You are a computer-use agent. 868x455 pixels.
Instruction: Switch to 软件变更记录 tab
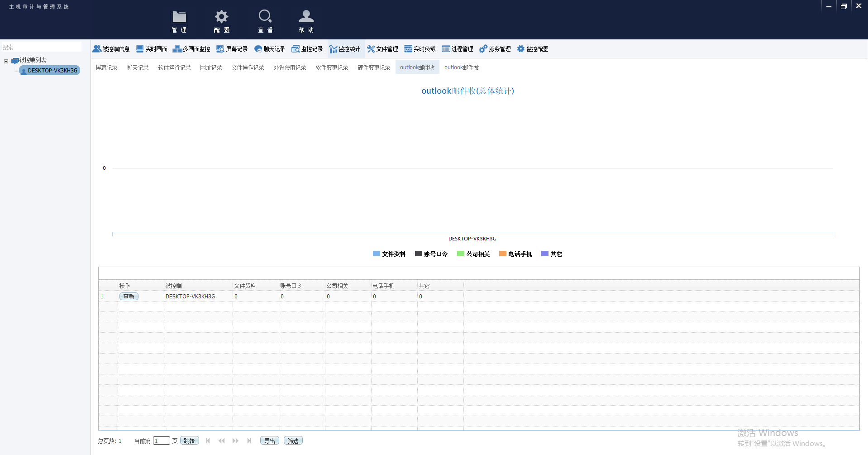click(332, 67)
